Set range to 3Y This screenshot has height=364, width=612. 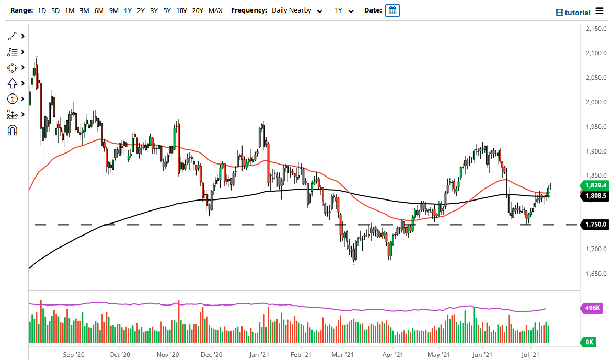(x=154, y=10)
